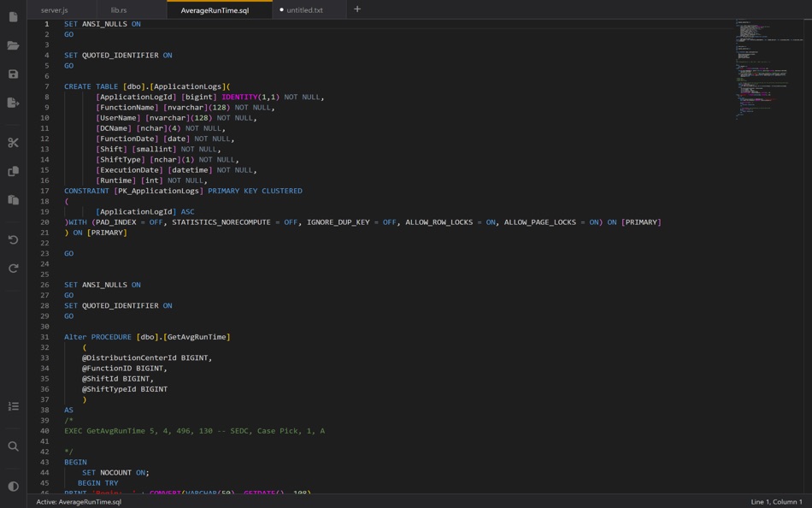
Task: Click '@ShiftTypeId BIGINT' on line 36
Action: 125,389
